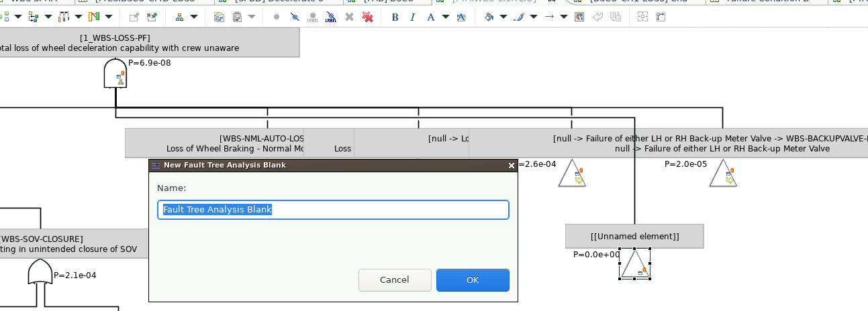The width and height of the screenshot is (868, 311).
Task: Click the line color pen icon
Action: (x=518, y=17)
